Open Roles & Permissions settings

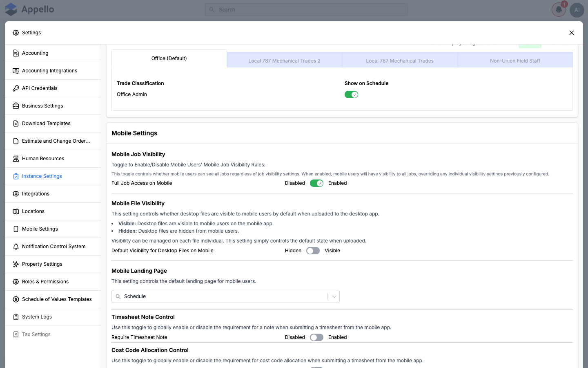click(x=53, y=282)
